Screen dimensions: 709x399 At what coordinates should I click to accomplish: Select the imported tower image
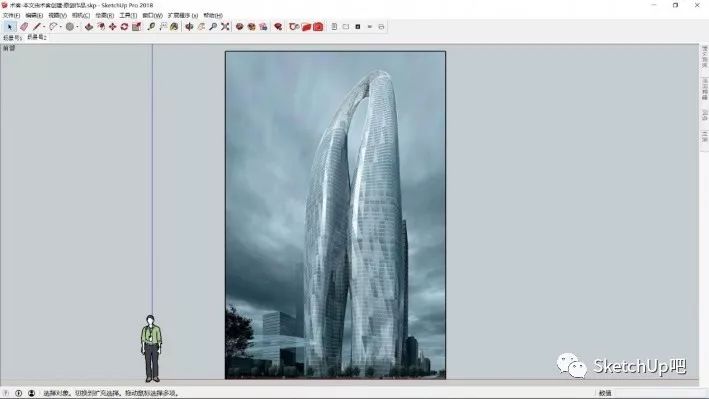click(x=335, y=215)
